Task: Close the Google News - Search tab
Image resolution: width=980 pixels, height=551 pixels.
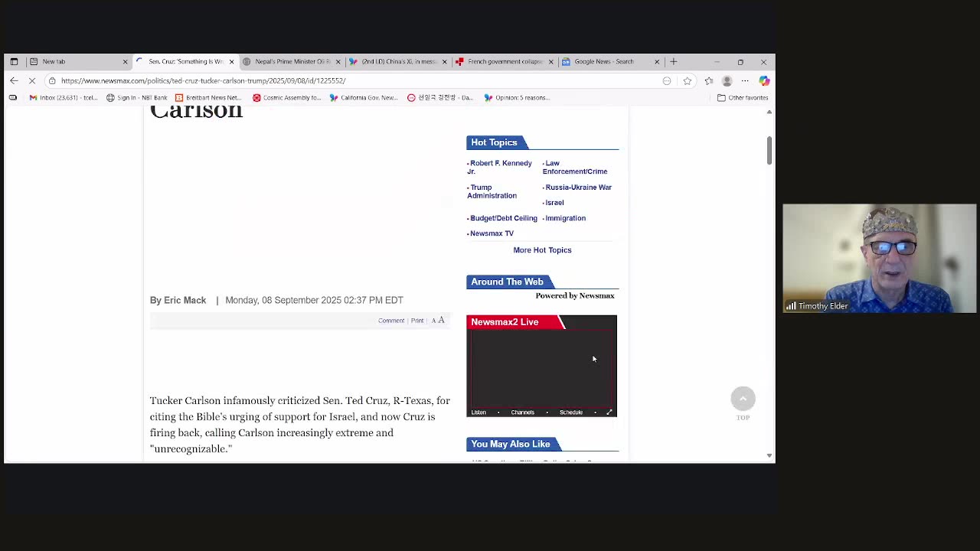Action: point(656,61)
